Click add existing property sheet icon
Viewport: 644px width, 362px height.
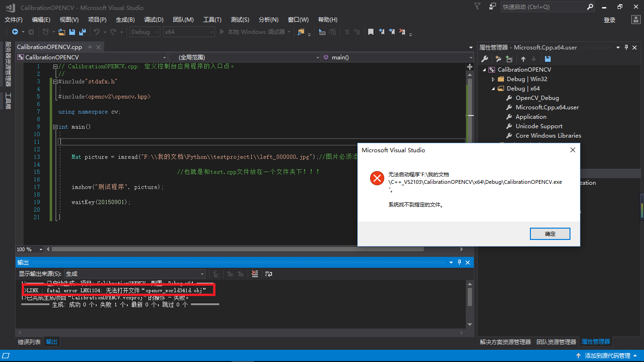click(509, 59)
